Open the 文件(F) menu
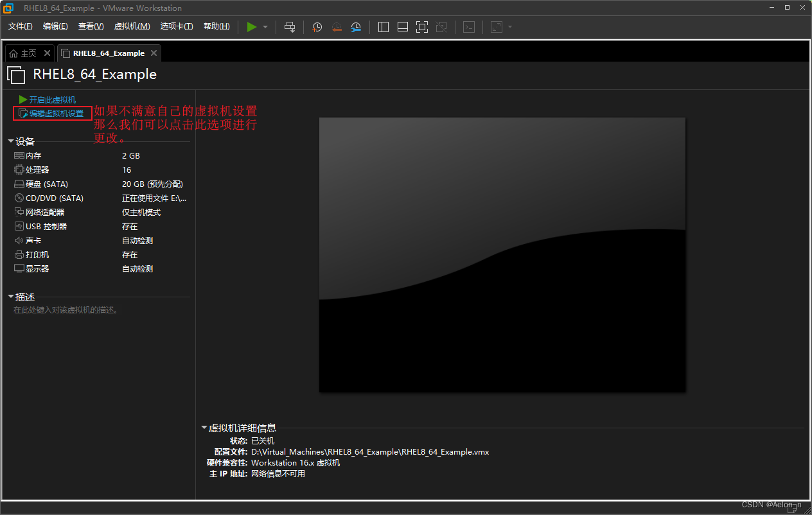The height and width of the screenshot is (515, 812). [20, 26]
